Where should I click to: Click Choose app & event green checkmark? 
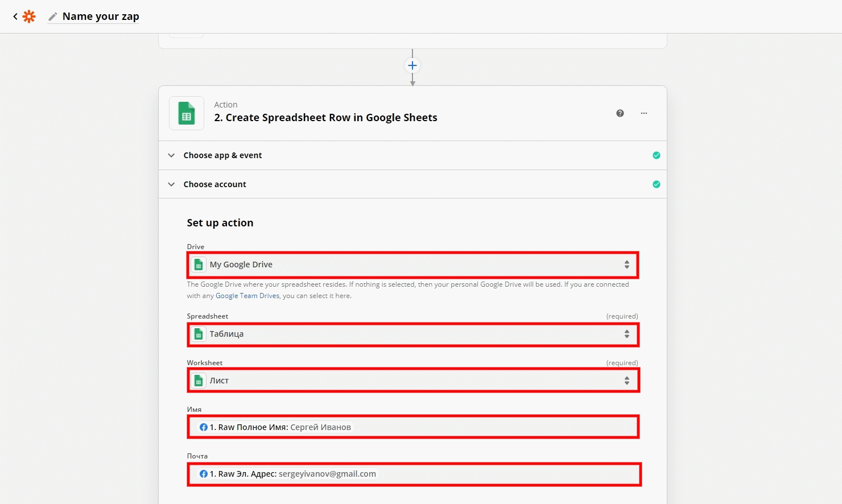tap(657, 155)
